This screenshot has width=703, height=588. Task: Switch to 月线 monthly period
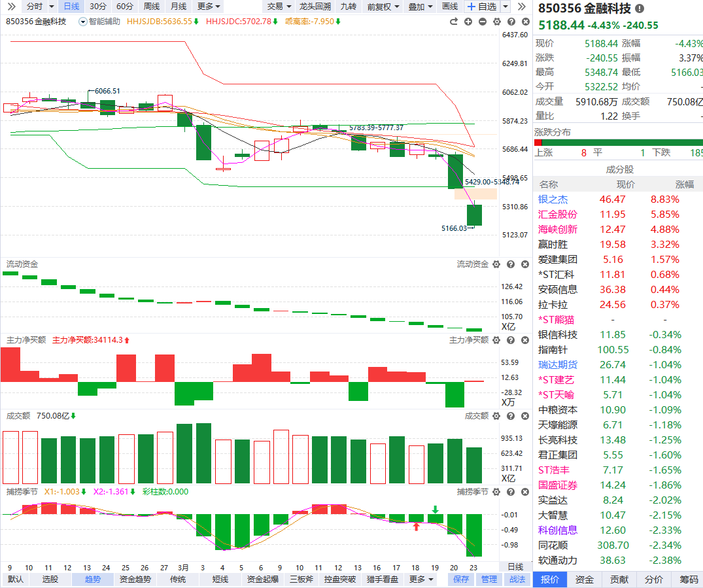179,7
